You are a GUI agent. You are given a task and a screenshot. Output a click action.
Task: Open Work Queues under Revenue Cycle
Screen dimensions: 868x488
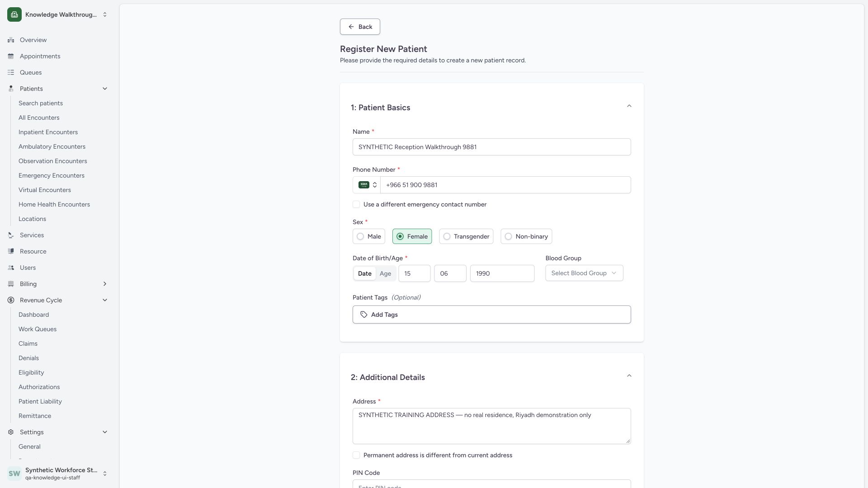[38, 329]
